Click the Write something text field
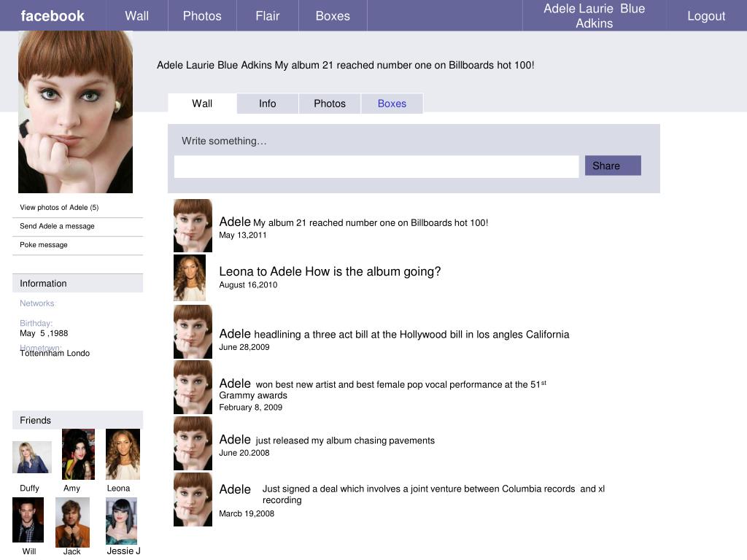Image resolution: width=747 pixels, height=560 pixels. [x=376, y=167]
